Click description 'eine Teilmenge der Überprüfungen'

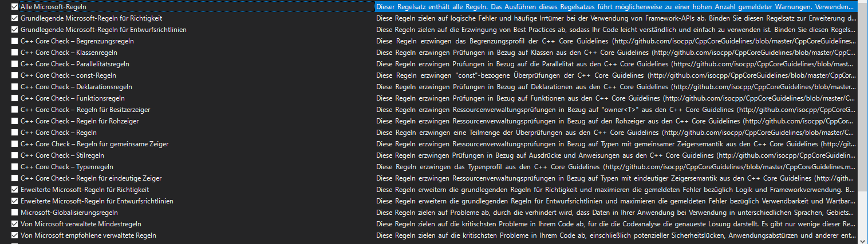point(617,132)
